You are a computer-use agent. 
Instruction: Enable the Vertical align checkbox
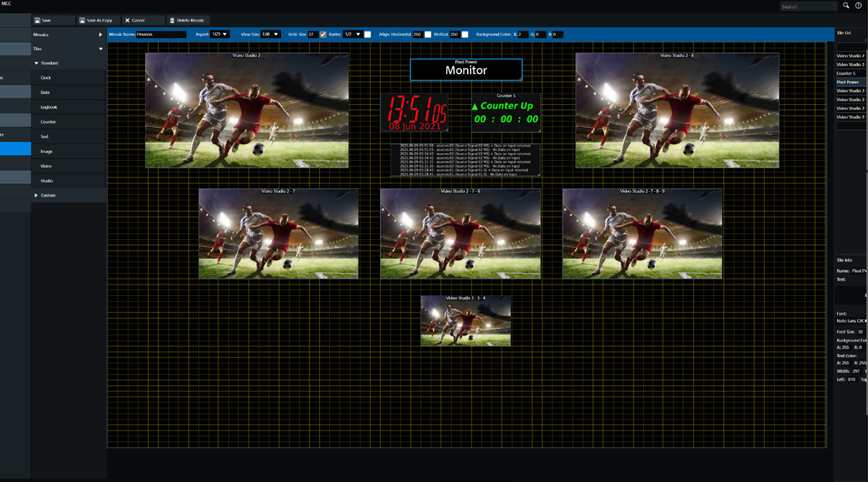[463, 34]
